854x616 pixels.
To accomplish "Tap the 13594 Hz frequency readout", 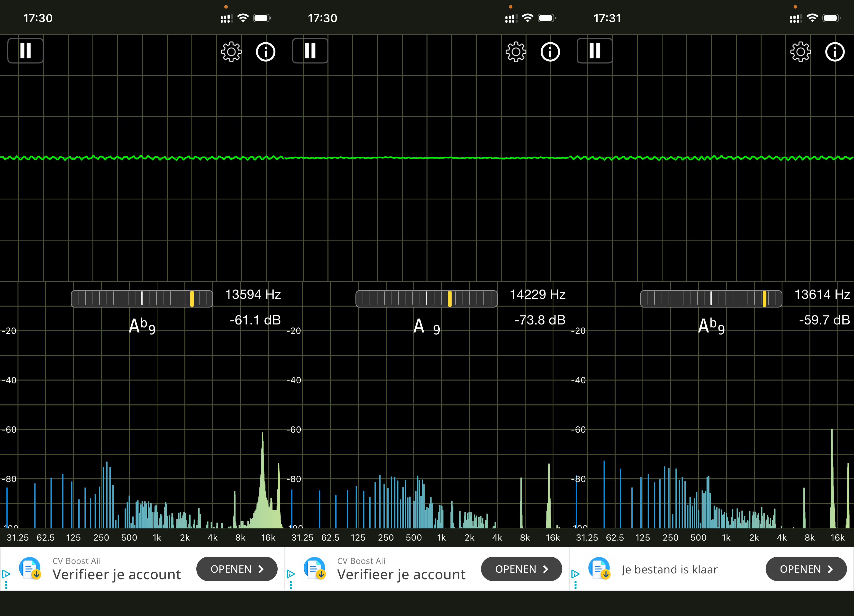I will [x=253, y=294].
